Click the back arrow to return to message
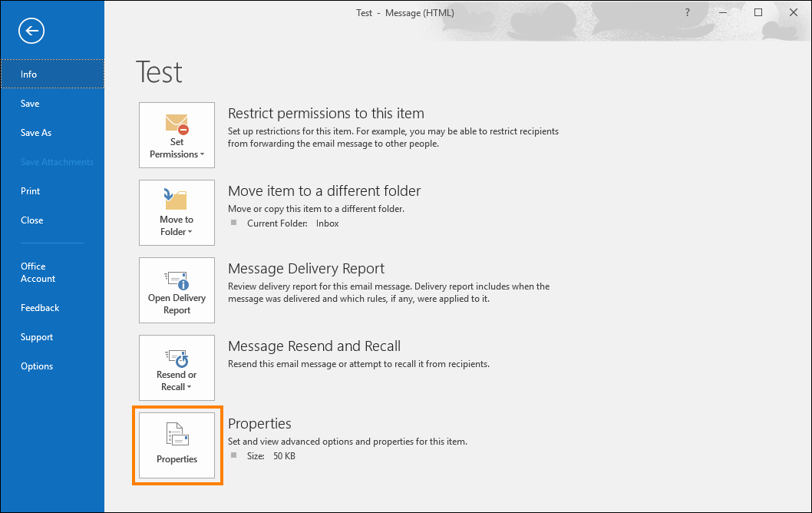Screen dimensions: 812x513 (32, 31)
